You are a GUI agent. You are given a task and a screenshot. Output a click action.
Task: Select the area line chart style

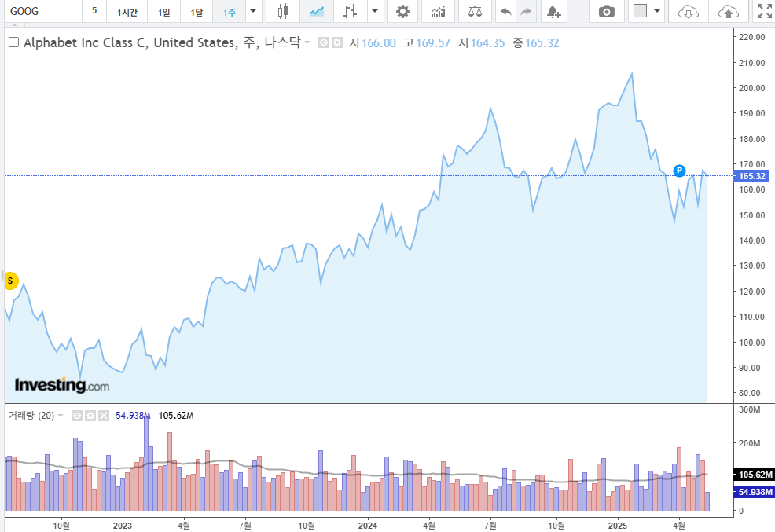pos(316,11)
